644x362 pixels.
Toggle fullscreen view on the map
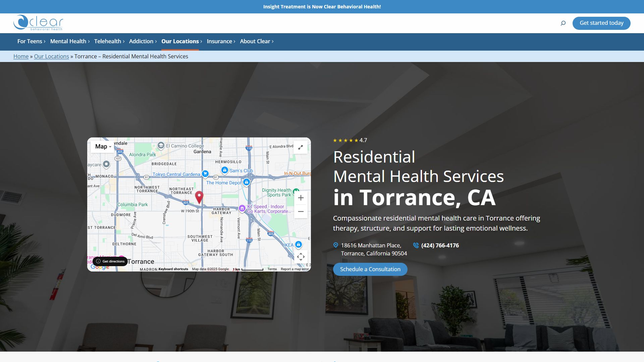pyautogui.click(x=301, y=147)
